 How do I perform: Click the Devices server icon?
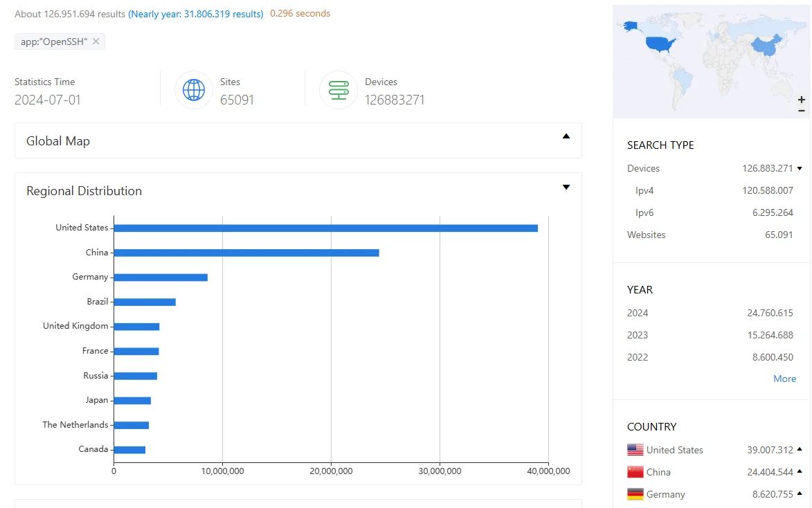tap(339, 90)
